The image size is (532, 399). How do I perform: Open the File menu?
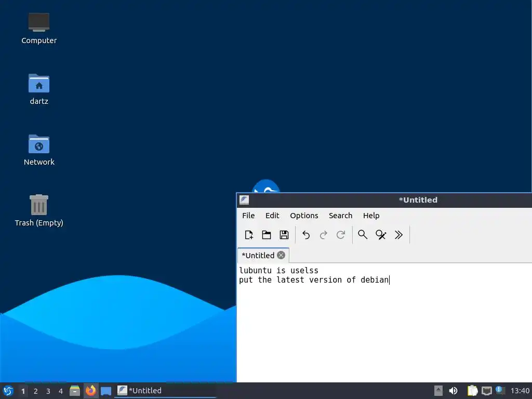coord(248,216)
